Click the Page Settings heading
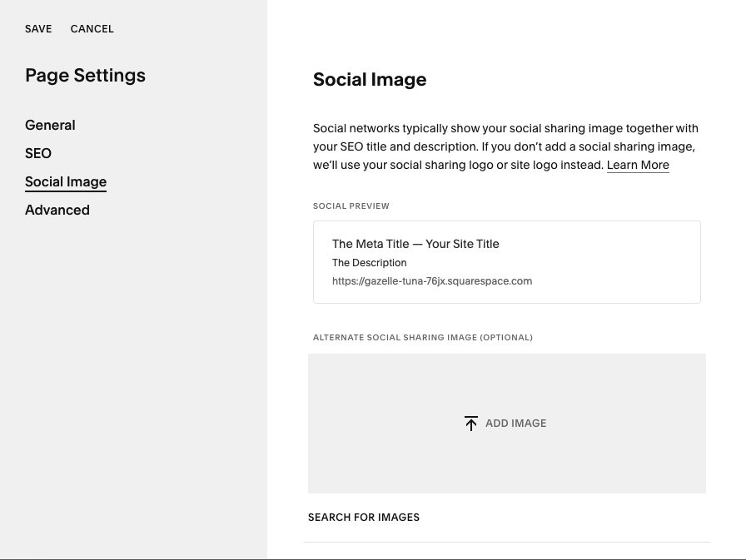The height and width of the screenshot is (560, 746). pyautogui.click(x=85, y=76)
